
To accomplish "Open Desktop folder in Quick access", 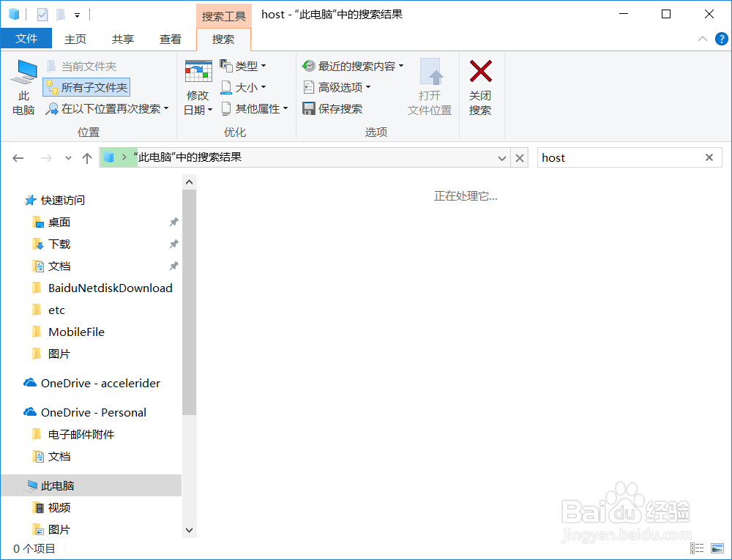I will point(51,222).
